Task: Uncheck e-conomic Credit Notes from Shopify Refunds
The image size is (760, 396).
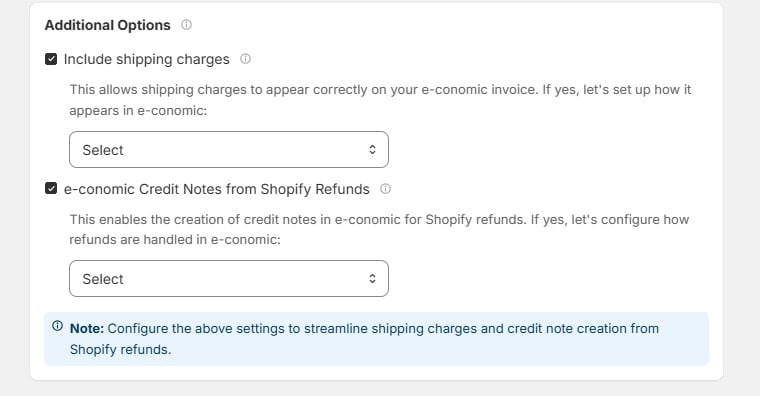Action: coord(51,188)
